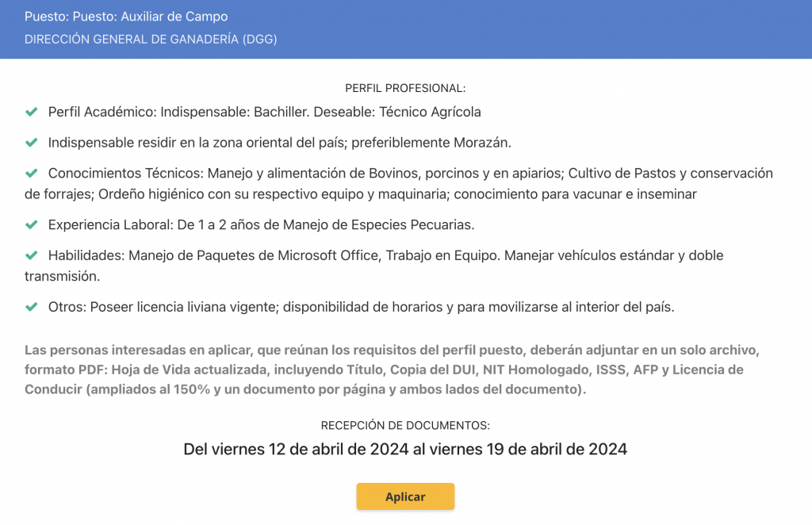Click checkmark icon next to Otros
This screenshot has width=812, height=525.
pos(32,307)
